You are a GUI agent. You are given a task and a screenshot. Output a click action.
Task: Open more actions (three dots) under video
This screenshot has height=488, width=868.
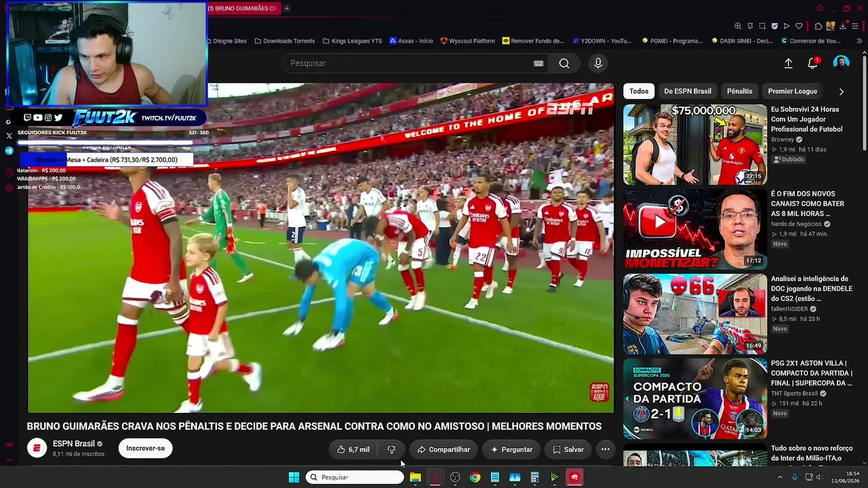(x=606, y=449)
